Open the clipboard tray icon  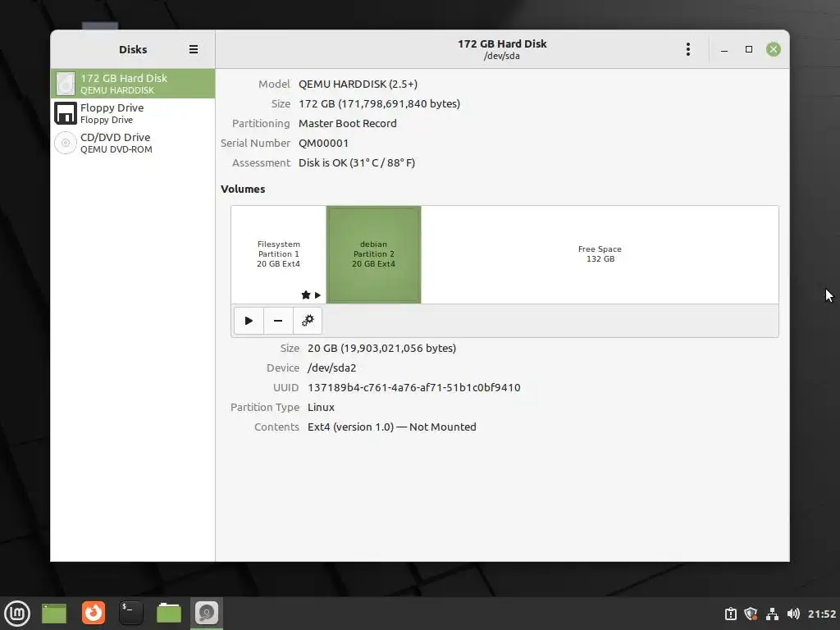click(x=731, y=614)
